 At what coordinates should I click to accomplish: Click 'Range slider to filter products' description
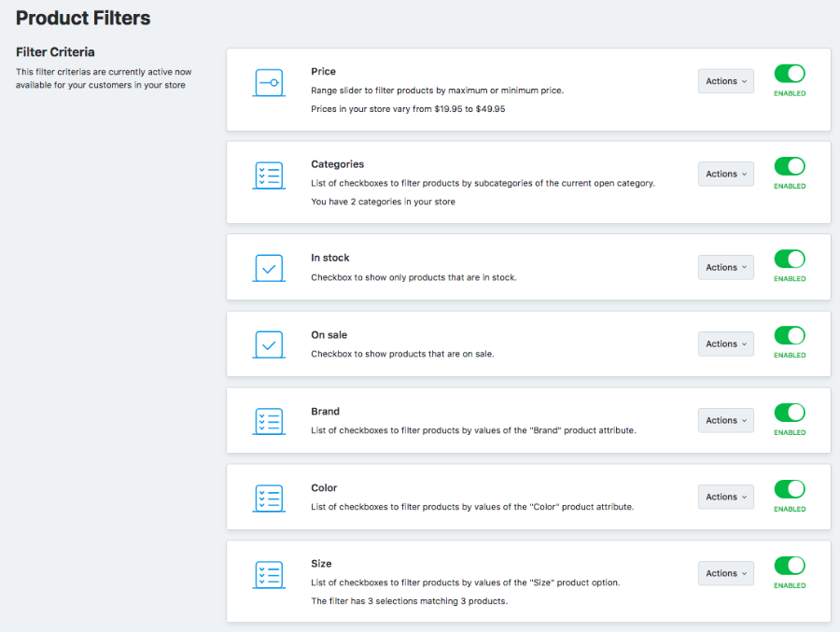coord(437,90)
